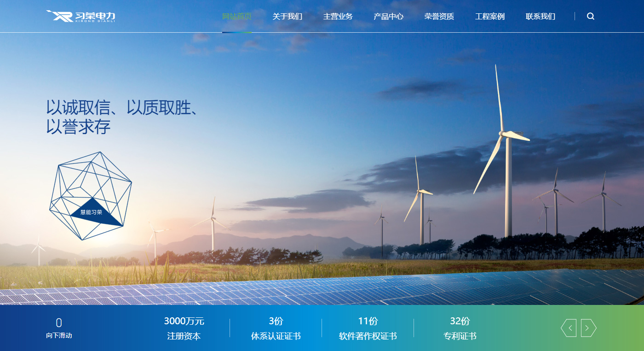Click the 3000万元 注册资本 statistic
This screenshot has width=644, height=351.
pyautogui.click(x=184, y=328)
